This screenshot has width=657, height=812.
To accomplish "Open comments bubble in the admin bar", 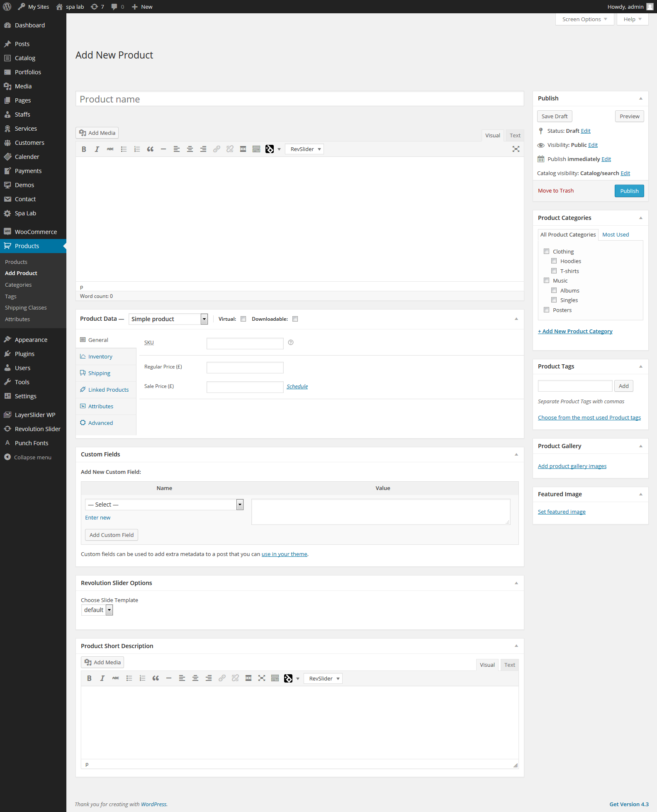I will [x=118, y=7].
